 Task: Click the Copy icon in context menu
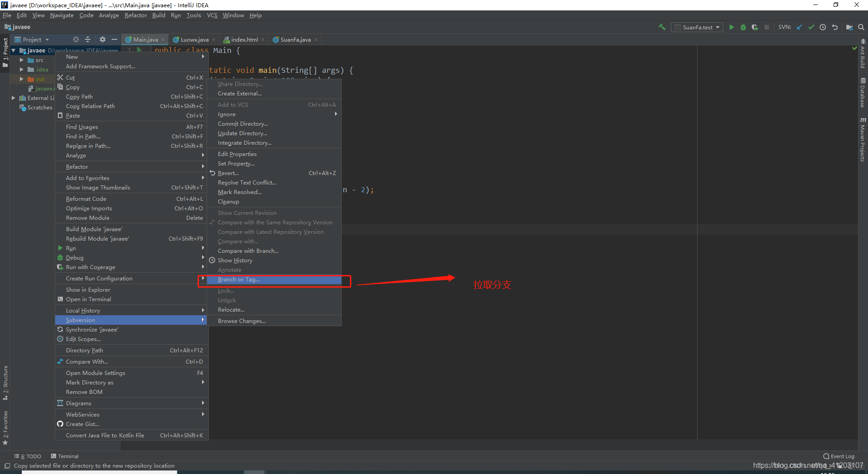coord(60,87)
